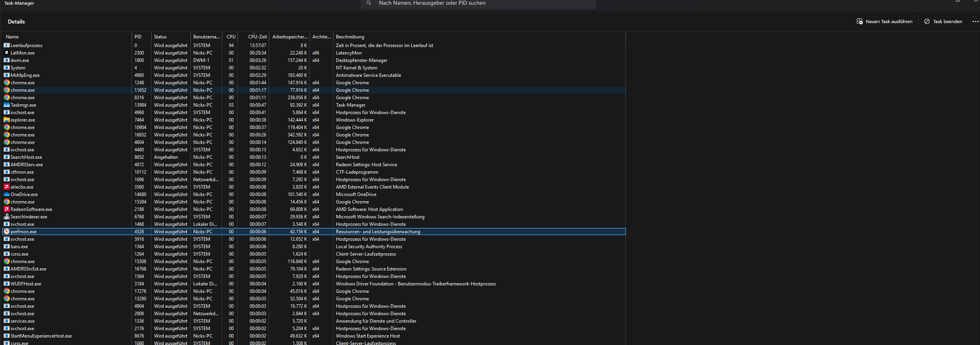Viewport: 980px width, 345px height.
Task: Click Chrome icon for PID 15308
Action: (7, 261)
